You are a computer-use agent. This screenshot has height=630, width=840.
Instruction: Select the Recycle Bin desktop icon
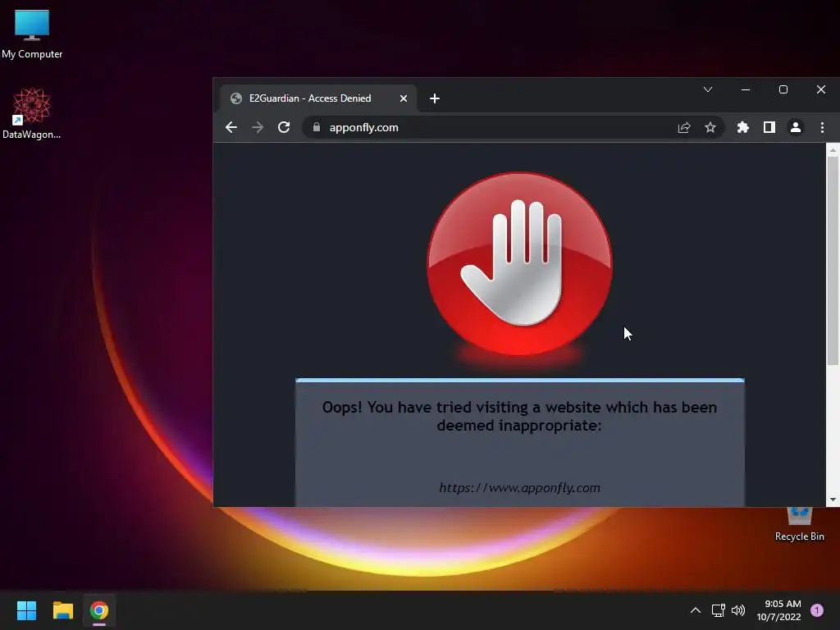[799, 523]
